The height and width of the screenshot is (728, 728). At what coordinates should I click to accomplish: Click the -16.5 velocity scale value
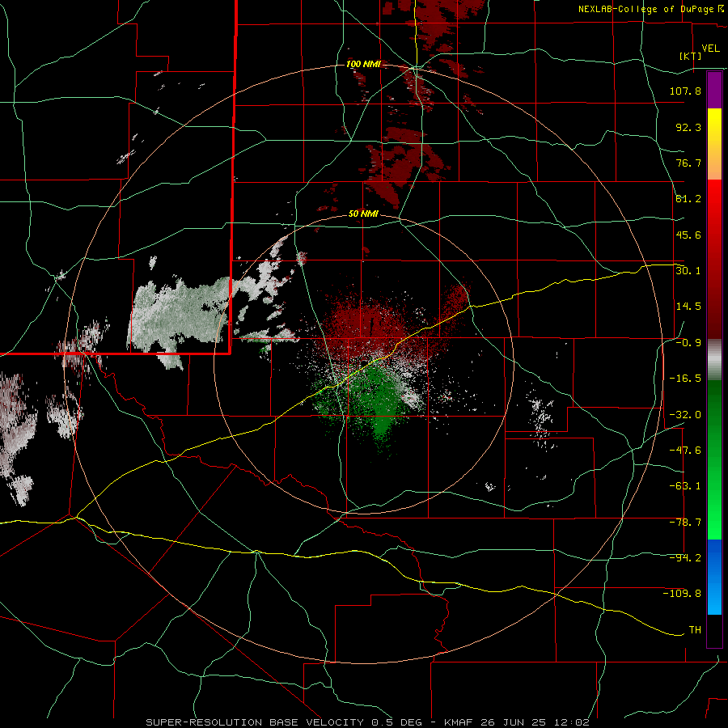coord(685,379)
